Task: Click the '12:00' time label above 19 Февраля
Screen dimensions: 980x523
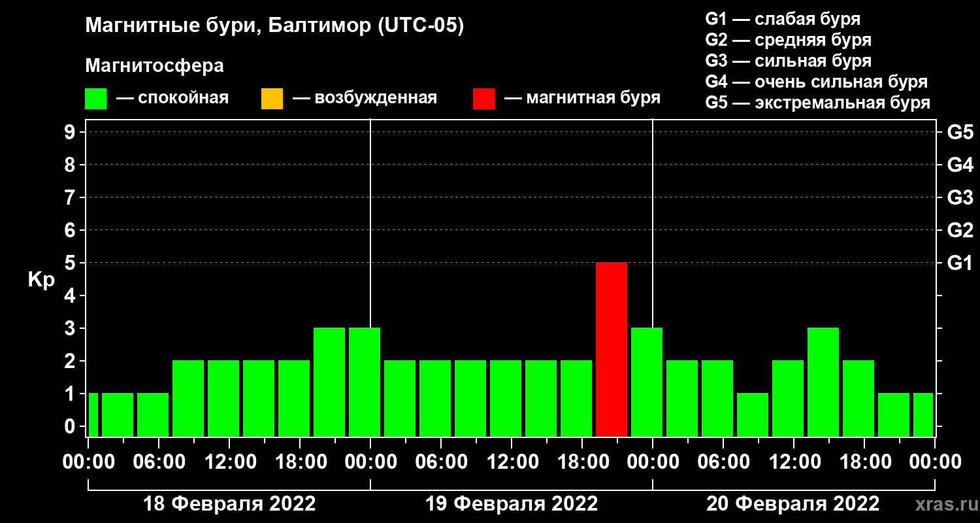Action: (512, 462)
